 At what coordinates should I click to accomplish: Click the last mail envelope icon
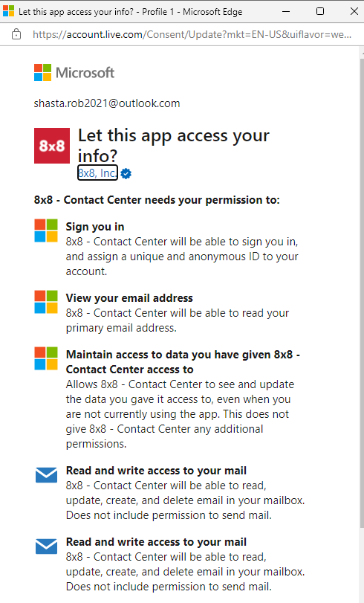47,546
